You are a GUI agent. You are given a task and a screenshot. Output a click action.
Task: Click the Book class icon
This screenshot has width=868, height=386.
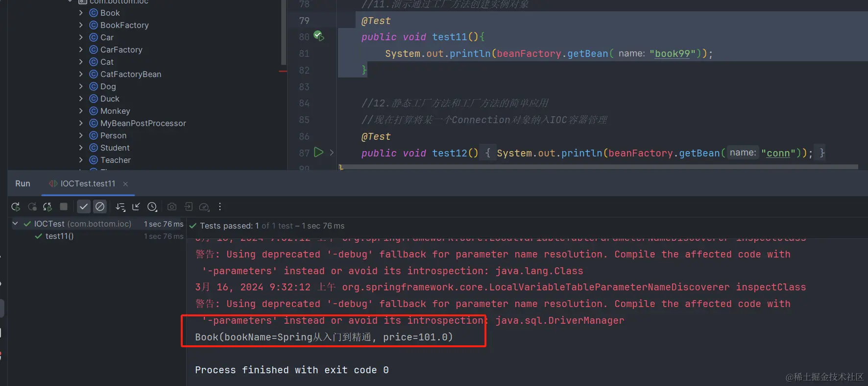pyautogui.click(x=94, y=13)
